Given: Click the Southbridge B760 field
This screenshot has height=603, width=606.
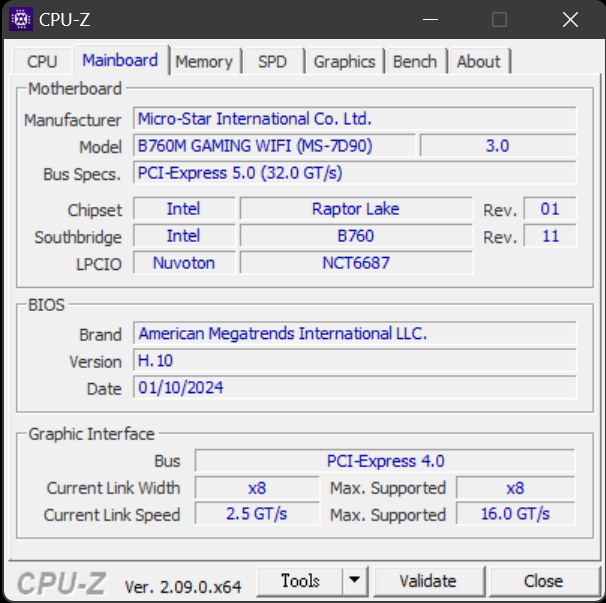Looking at the screenshot, I should coord(356,236).
